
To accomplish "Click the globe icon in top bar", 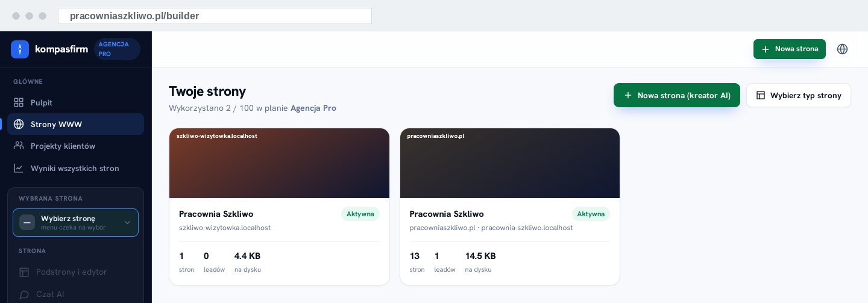I will 843,49.
